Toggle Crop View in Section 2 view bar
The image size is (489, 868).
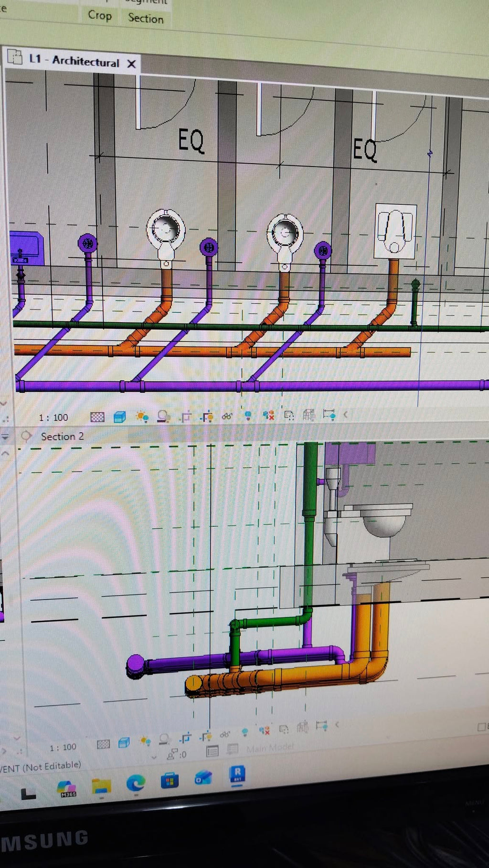tap(185, 738)
